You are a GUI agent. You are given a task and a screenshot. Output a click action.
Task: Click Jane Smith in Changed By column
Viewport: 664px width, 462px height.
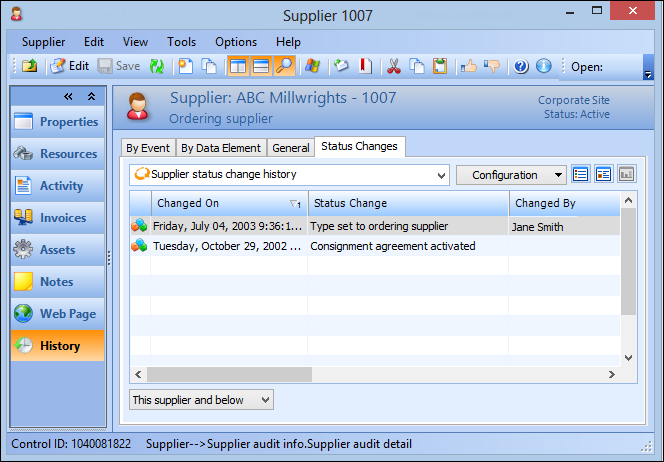pos(537,227)
